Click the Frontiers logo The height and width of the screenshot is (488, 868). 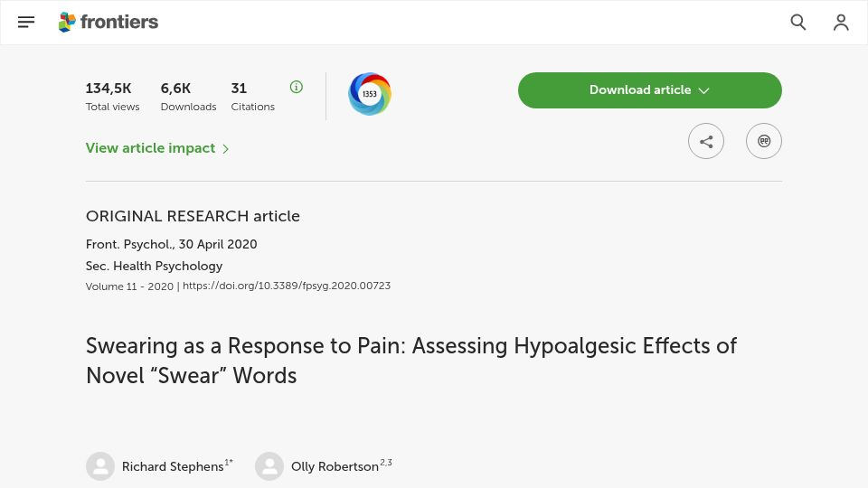point(108,22)
